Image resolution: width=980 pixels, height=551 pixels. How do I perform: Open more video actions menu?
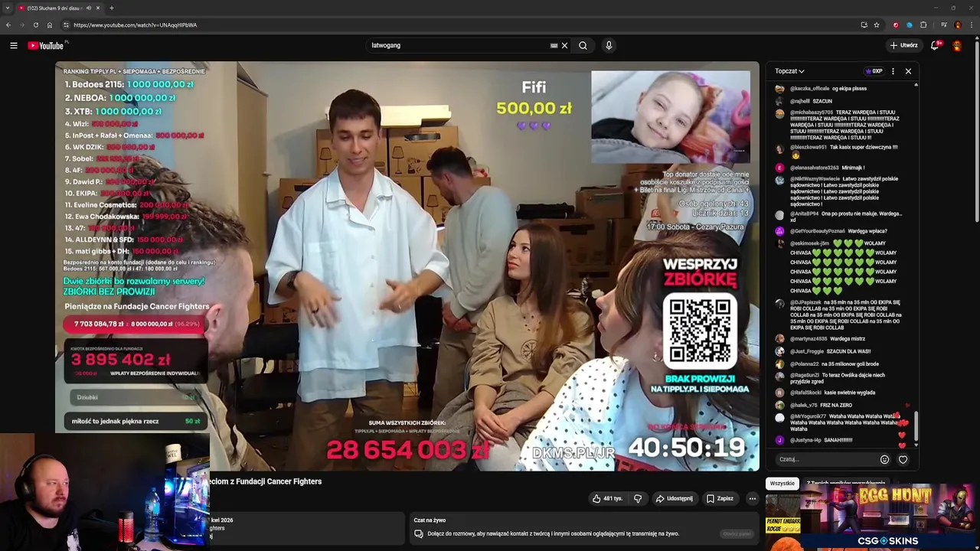click(752, 499)
